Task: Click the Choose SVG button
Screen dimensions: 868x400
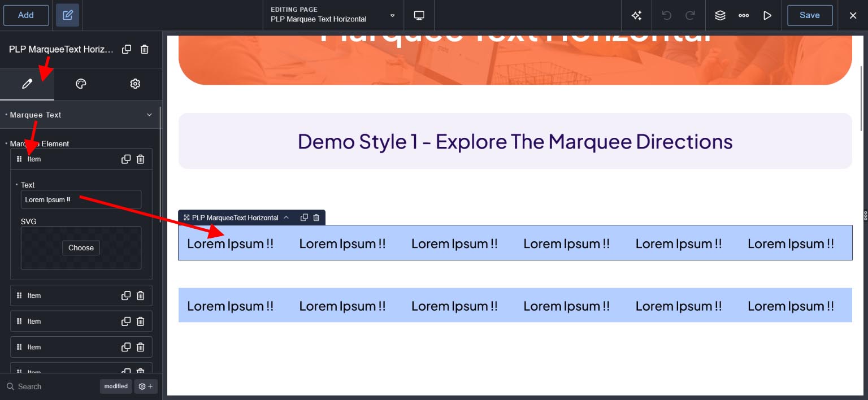Action: 81,247
